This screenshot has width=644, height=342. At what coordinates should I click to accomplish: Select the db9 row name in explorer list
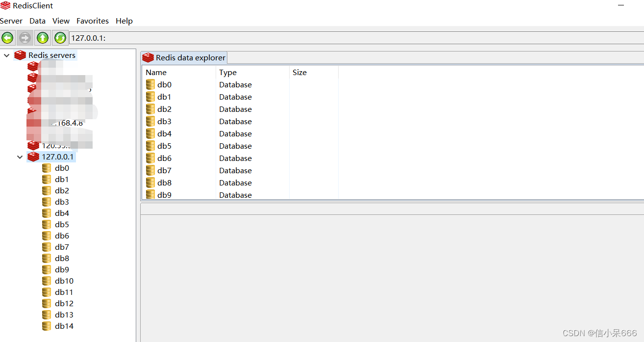164,195
